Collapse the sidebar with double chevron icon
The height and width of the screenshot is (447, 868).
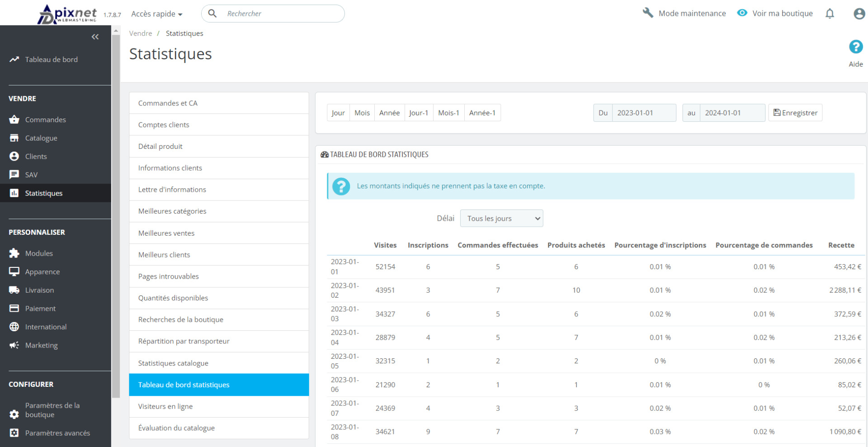[x=95, y=37]
